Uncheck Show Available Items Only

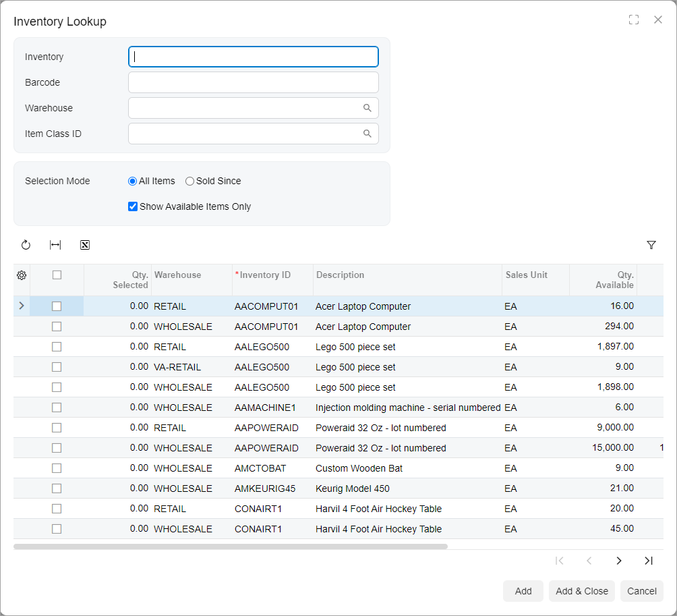pos(133,206)
